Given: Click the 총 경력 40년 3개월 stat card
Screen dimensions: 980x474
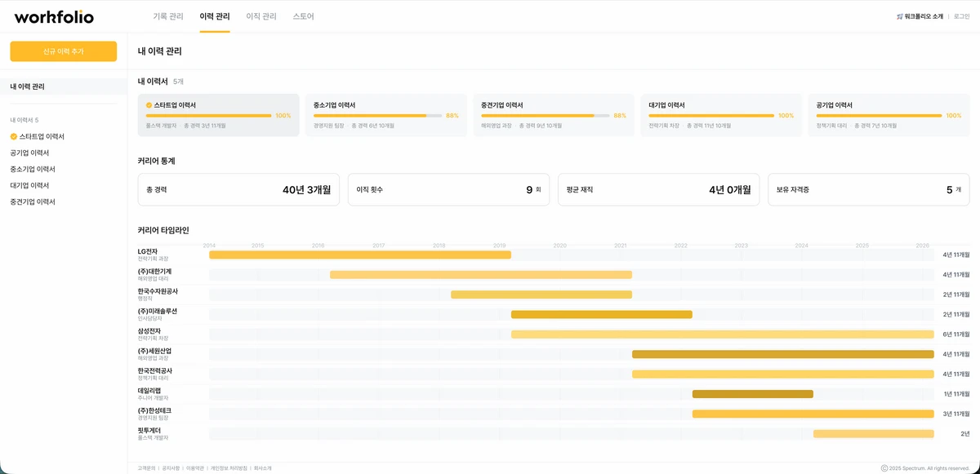Looking at the screenshot, I should coord(238,189).
